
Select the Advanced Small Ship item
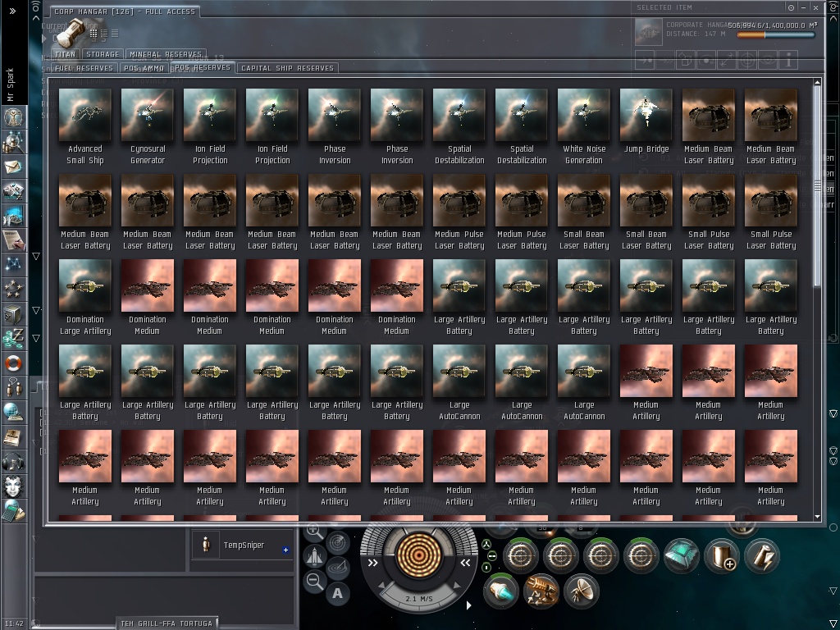[85, 127]
